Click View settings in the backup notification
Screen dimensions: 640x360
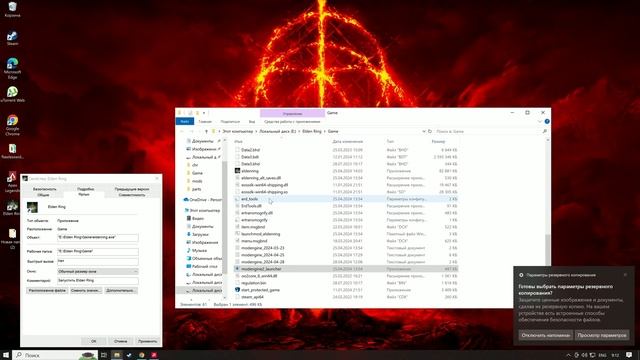click(602, 335)
